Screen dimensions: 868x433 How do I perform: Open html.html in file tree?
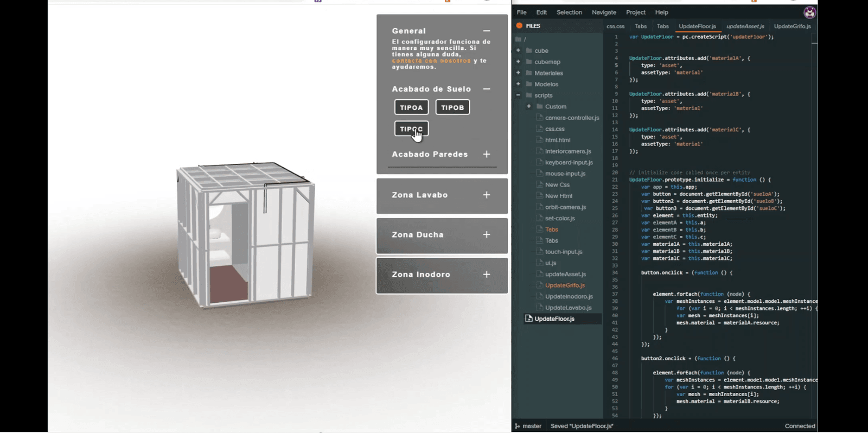click(x=558, y=140)
